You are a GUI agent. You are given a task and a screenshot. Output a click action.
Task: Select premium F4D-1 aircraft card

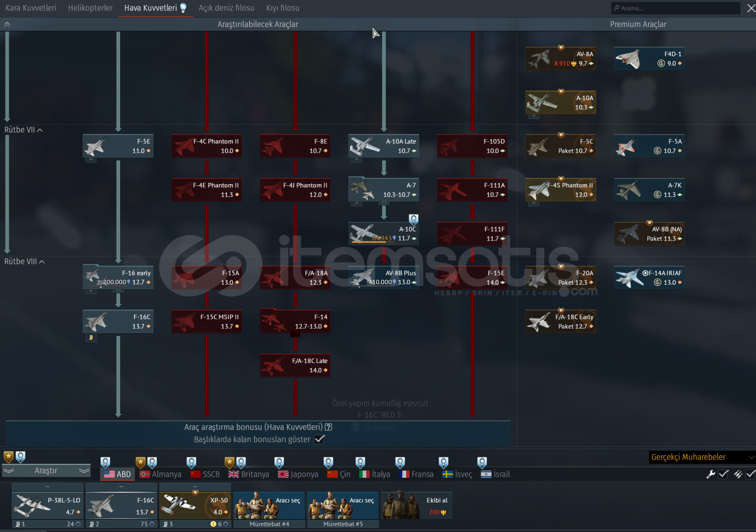point(650,59)
